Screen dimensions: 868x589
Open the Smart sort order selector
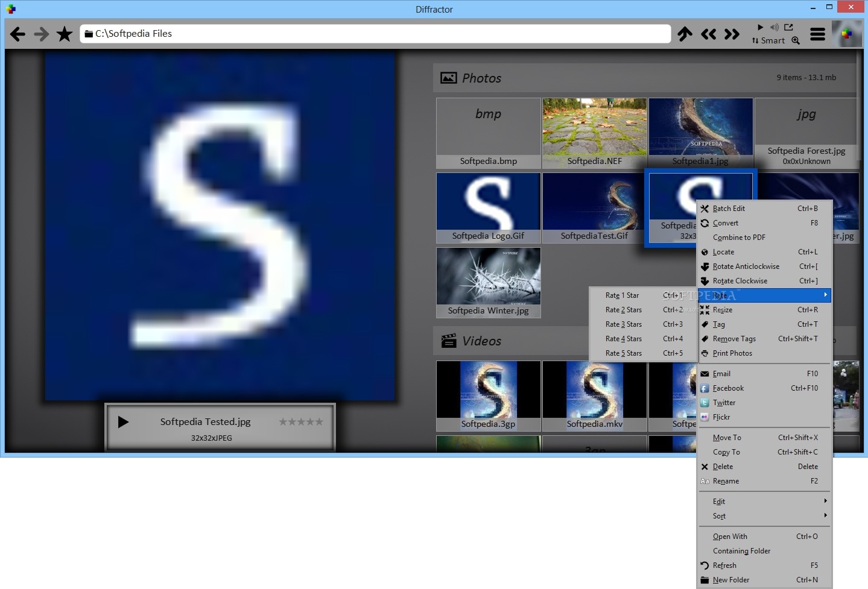(768, 40)
